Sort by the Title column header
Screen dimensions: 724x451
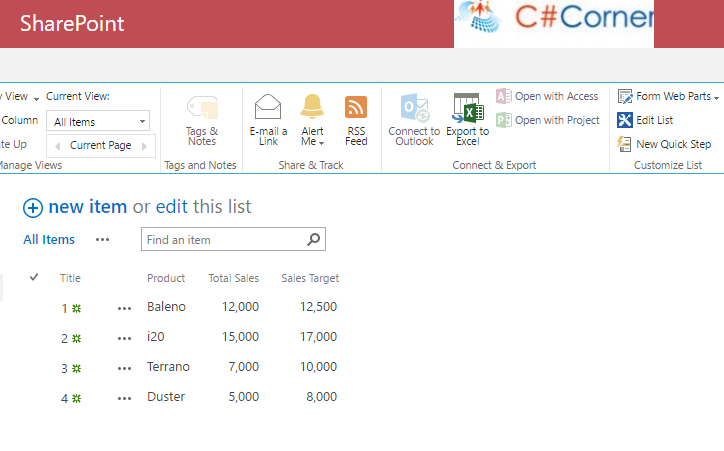click(x=70, y=278)
